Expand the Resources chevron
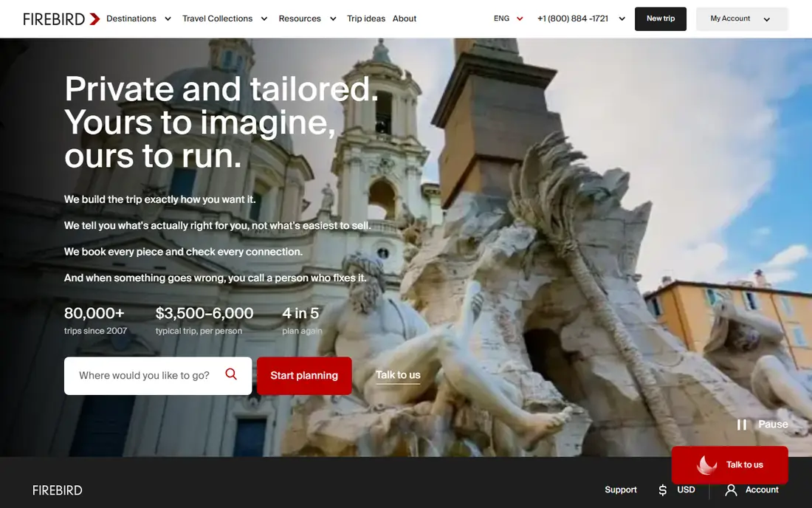812x508 pixels. click(333, 19)
